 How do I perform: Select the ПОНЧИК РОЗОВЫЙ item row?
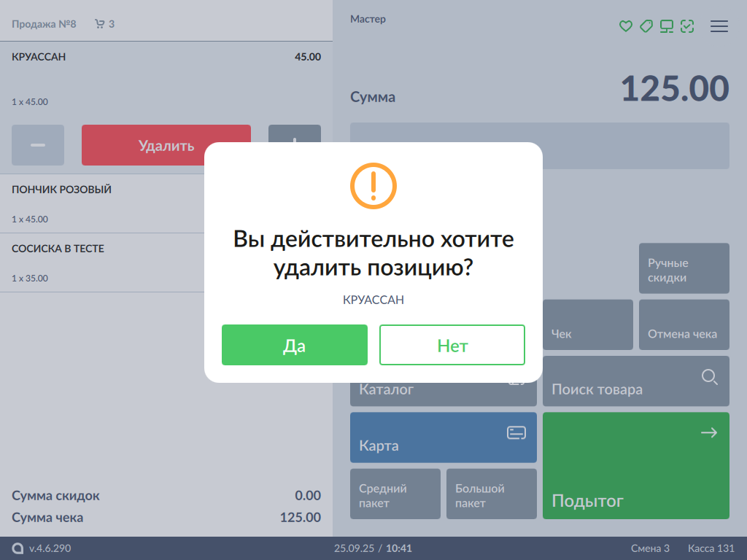click(x=102, y=203)
